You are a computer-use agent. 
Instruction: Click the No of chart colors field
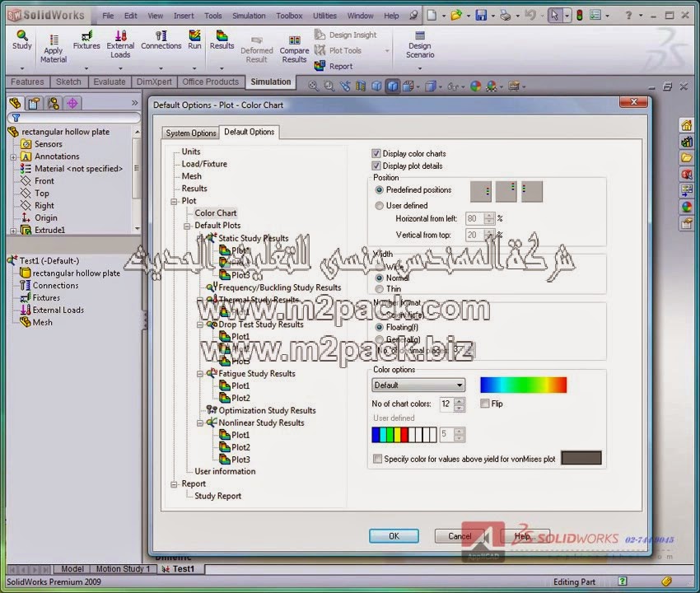pos(446,404)
